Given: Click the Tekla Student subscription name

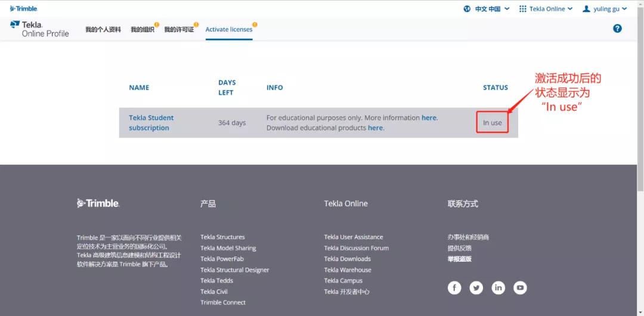Looking at the screenshot, I should pyautogui.click(x=151, y=122).
